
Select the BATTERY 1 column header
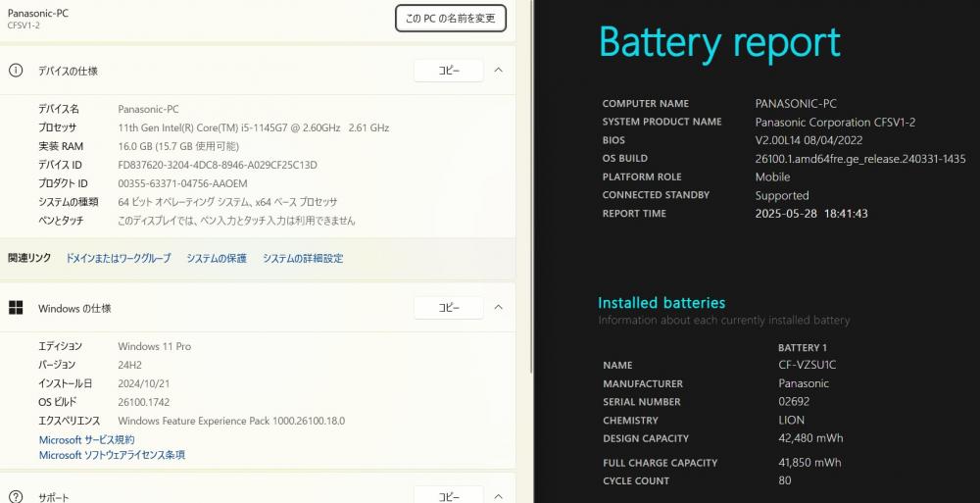coord(803,348)
